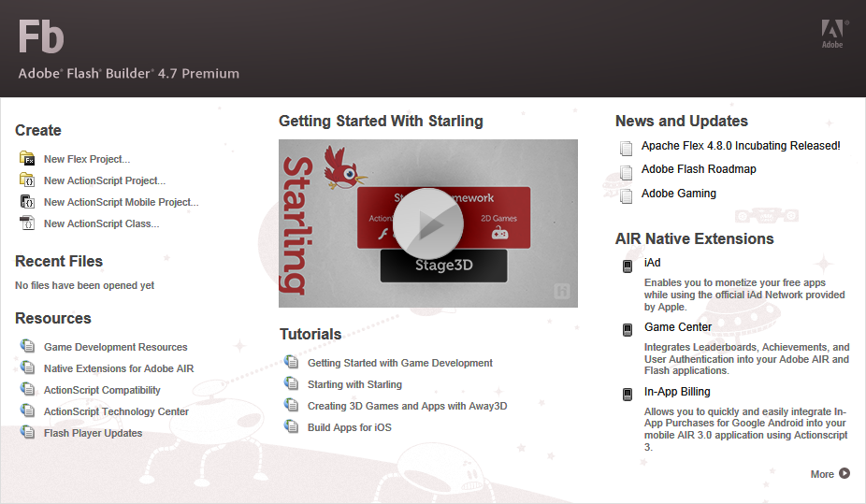
Task: Open the New Flex Project... link
Action: [87, 159]
